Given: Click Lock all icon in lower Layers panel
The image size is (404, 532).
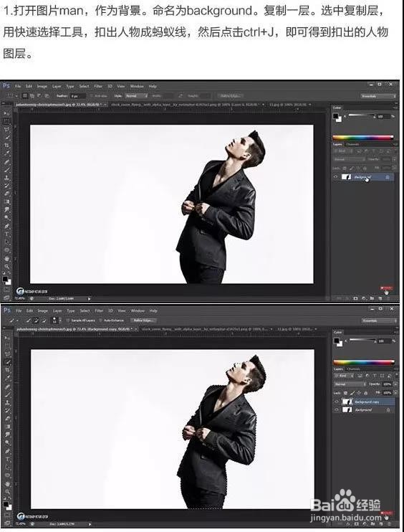Looking at the screenshot, I should [x=366, y=393].
